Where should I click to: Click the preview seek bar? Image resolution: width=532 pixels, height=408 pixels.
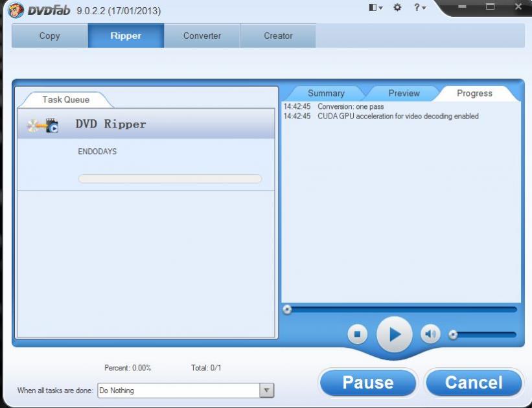(402, 310)
